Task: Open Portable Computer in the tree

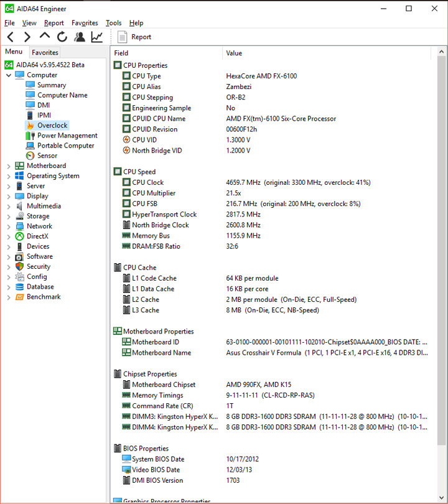Action: (x=65, y=146)
